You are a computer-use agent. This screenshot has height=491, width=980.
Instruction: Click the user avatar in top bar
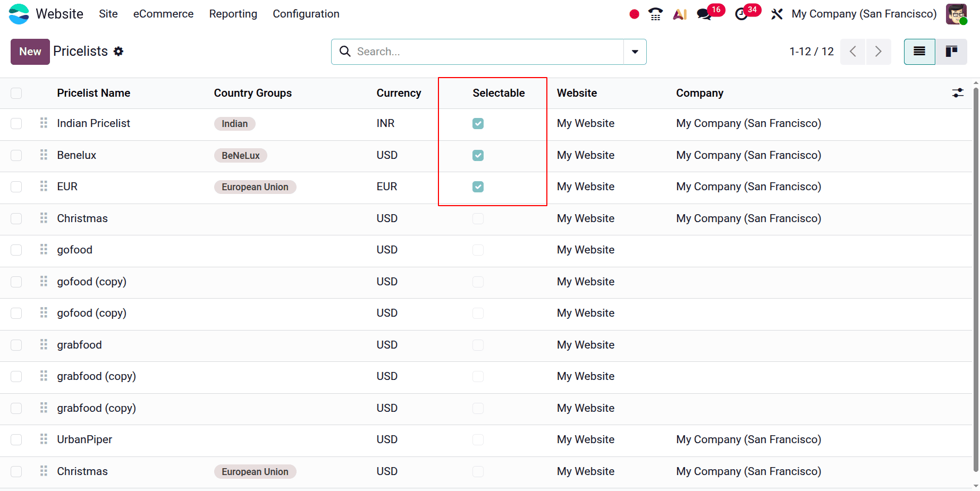click(x=956, y=14)
